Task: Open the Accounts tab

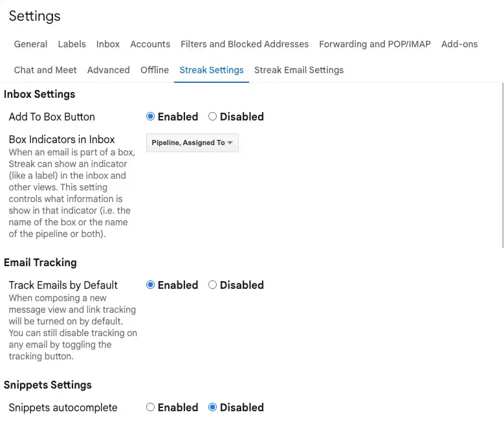Action: (150, 44)
